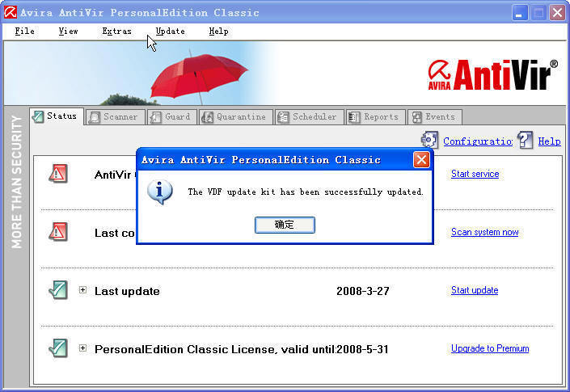
Task: Click the green checkmark icon beside Last update
Action: (x=57, y=290)
